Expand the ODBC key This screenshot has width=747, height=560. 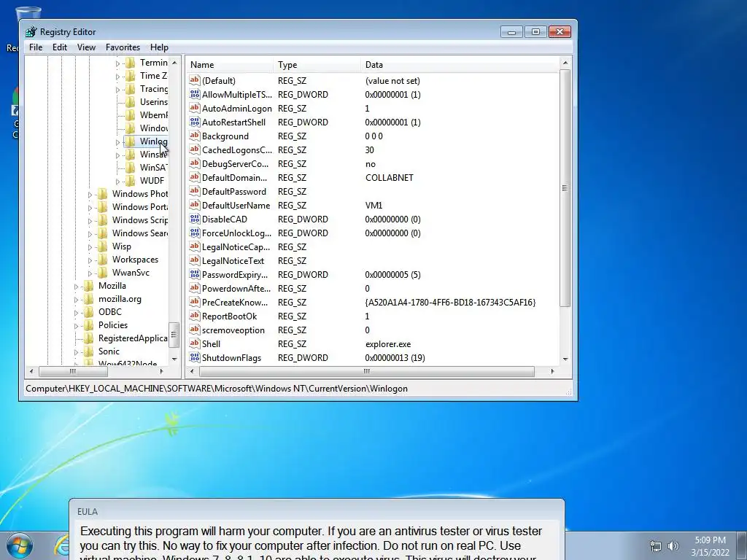click(x=76, y=313)
